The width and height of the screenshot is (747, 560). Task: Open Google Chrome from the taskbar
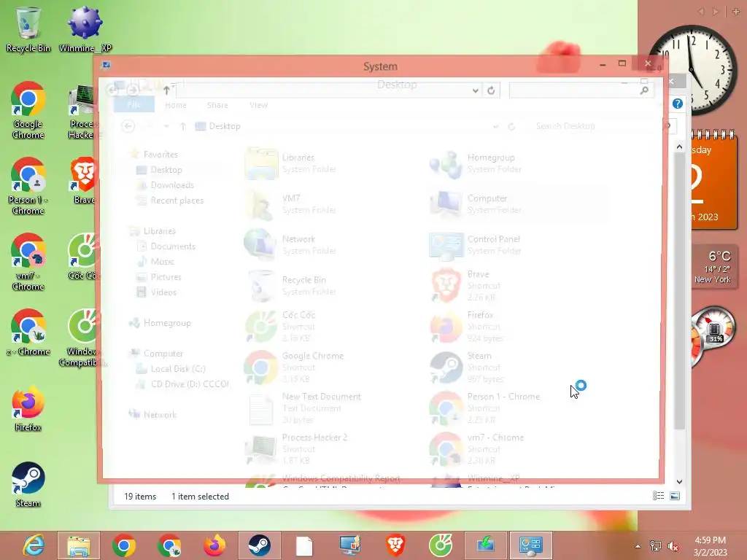click(x=124, y=545)
